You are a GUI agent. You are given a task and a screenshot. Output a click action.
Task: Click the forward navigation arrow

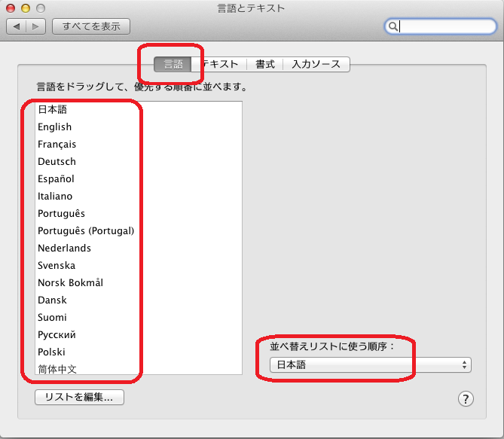[35, 26]
